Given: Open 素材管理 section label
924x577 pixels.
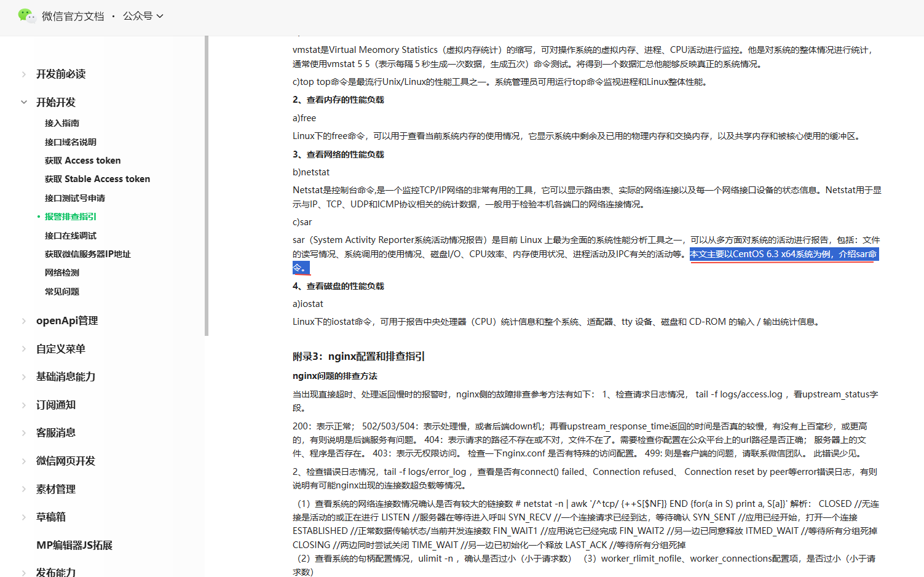Looking at the screenshot, I should point(56,489).
